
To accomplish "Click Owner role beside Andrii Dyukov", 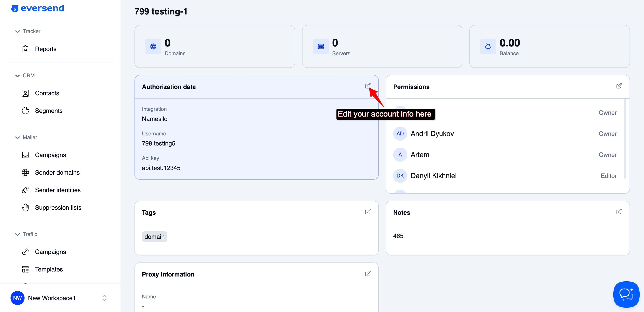I will pyautogui.click(x=607, y=134).
